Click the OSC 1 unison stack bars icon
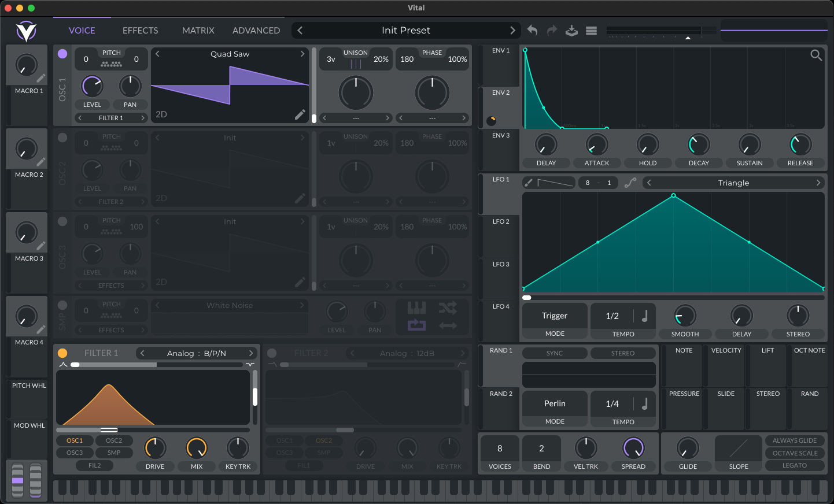Viewport: 834px width, 504px height. coord(356,64)
